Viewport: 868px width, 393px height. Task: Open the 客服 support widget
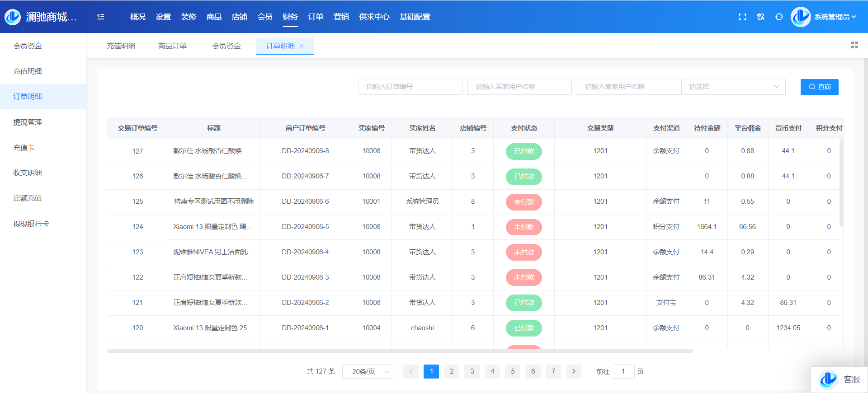[840, 379]
